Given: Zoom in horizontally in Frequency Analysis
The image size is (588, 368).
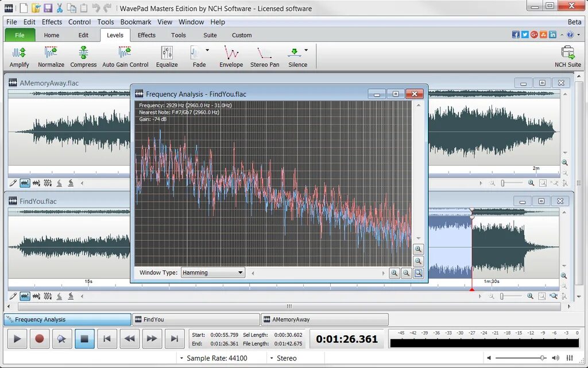Looking at the screenshot, I should (x=394, y=273).
